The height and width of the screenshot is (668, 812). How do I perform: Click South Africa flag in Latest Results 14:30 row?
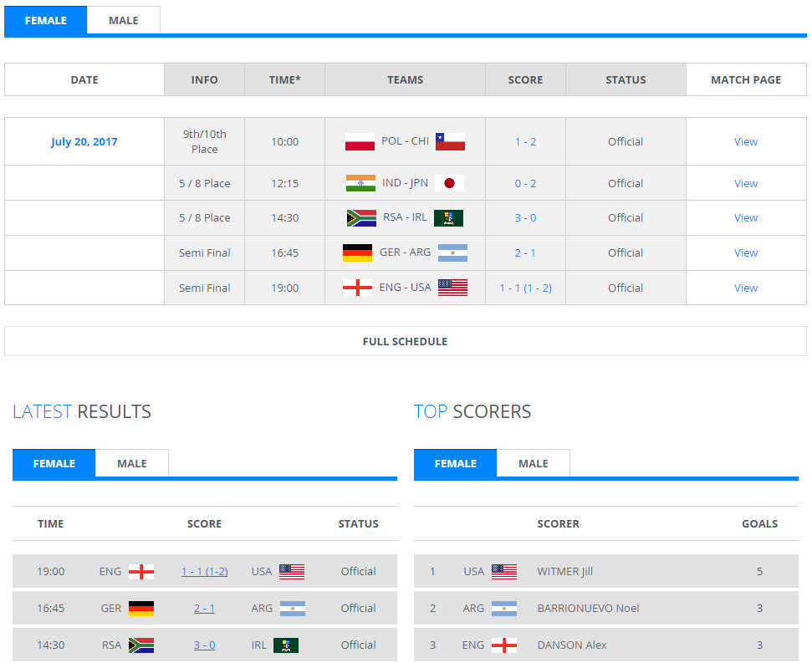coord(141,645)
